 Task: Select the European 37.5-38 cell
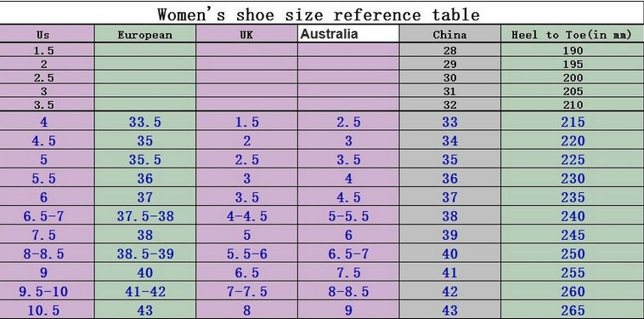145,216
